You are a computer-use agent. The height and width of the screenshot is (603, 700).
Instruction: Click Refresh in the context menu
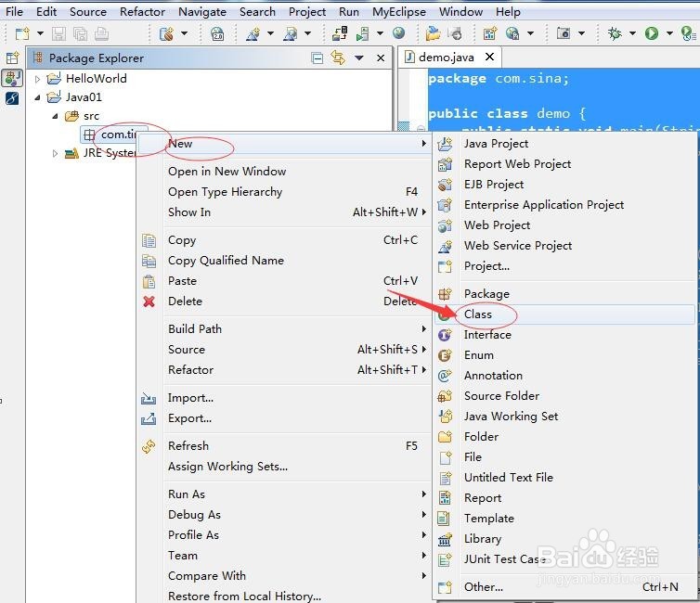click(x=284, y=446)
